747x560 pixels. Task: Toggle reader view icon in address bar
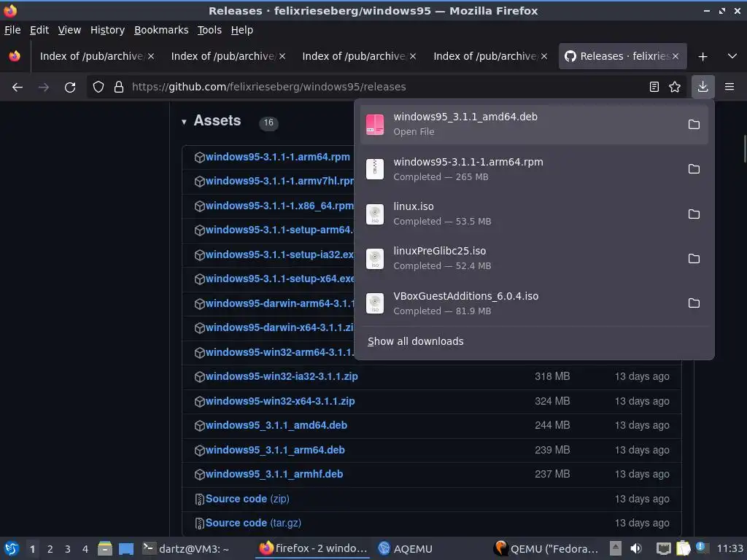pos(654,87)
